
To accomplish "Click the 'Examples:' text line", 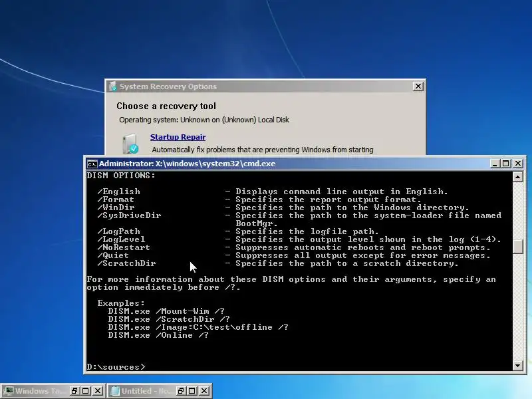I will (x=121, y=303).
